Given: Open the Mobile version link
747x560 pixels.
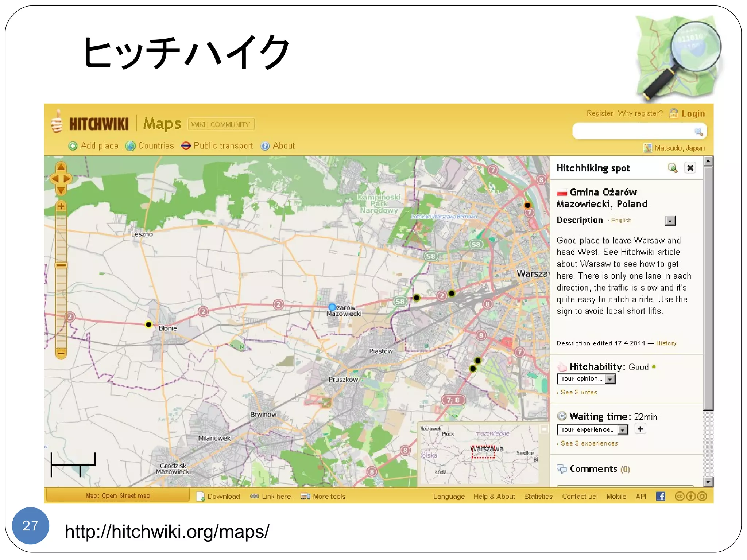Looking at the screenshot, I should click(616, 497).
